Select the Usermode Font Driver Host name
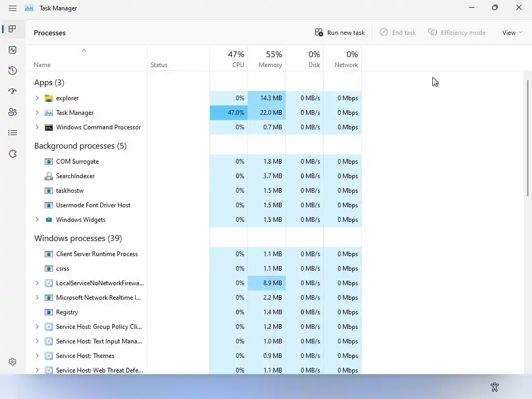This screenshot has height=399, width=532. tap(93, 205)
